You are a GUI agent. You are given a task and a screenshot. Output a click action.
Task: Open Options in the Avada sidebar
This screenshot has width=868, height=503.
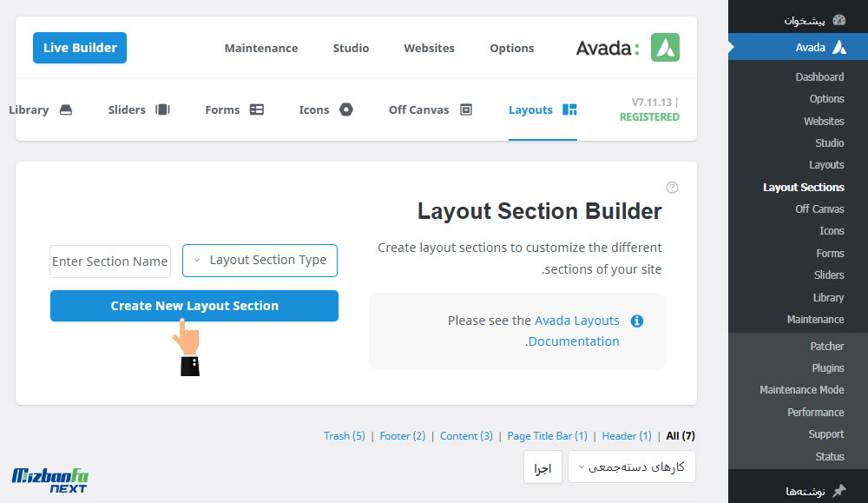coord(826,99)
